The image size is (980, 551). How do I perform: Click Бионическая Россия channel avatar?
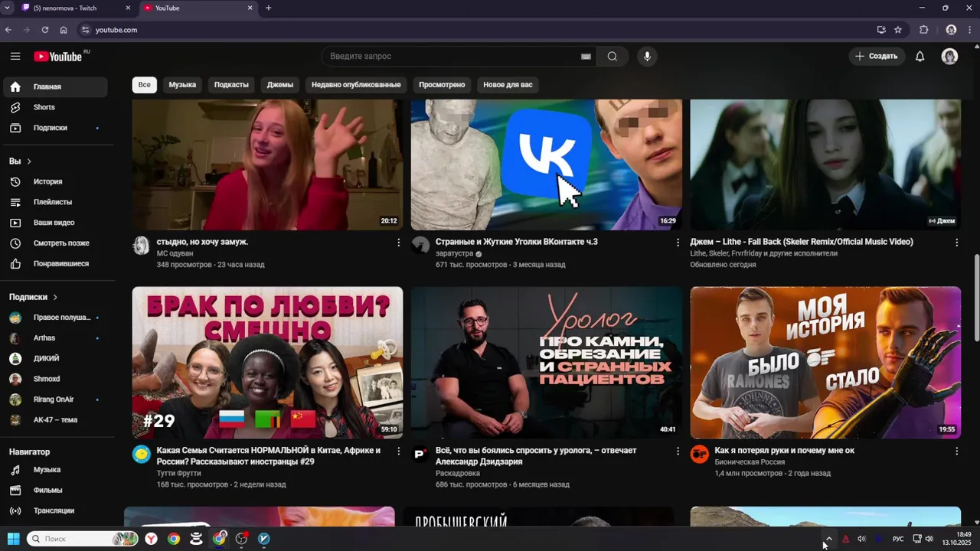point(699,454)
